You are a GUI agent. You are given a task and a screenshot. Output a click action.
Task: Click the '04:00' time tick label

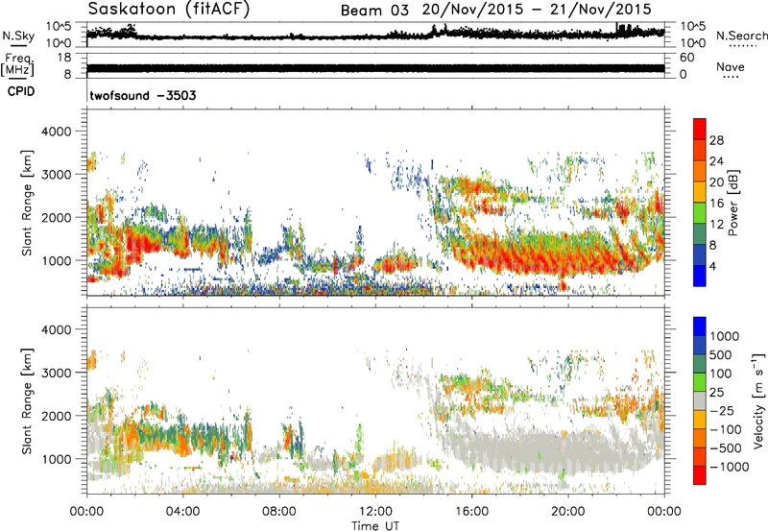click(x=183, y=512)
